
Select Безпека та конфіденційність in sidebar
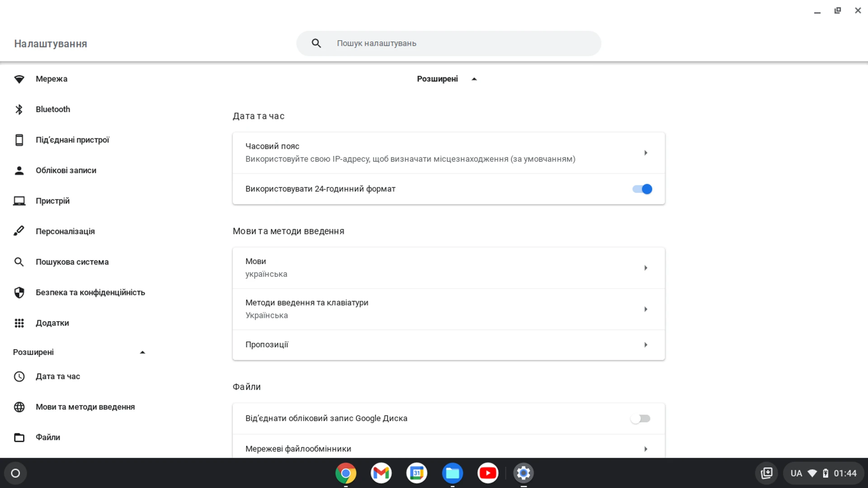[90, 292]
